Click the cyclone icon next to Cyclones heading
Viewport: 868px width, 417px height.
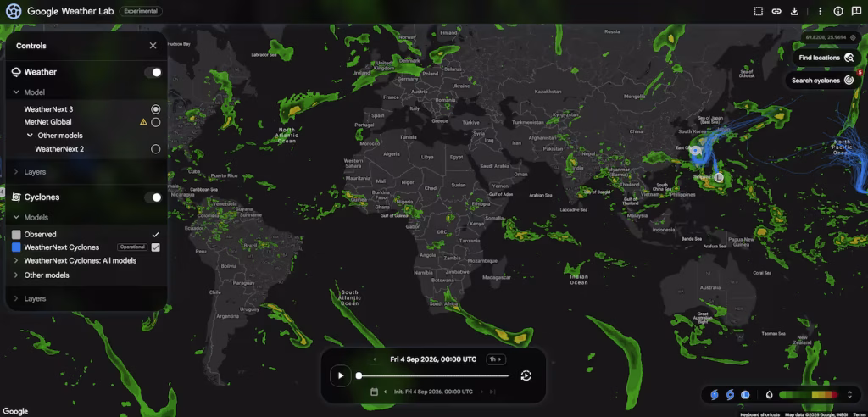[x=16, y=197]
